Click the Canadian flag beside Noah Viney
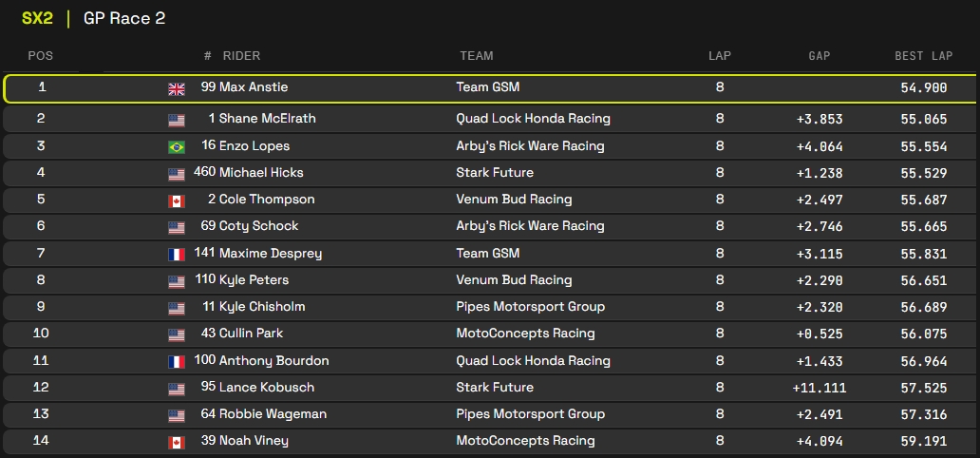Image resolution: width=980 pixels, height=458 pixels. click(177, 442)
